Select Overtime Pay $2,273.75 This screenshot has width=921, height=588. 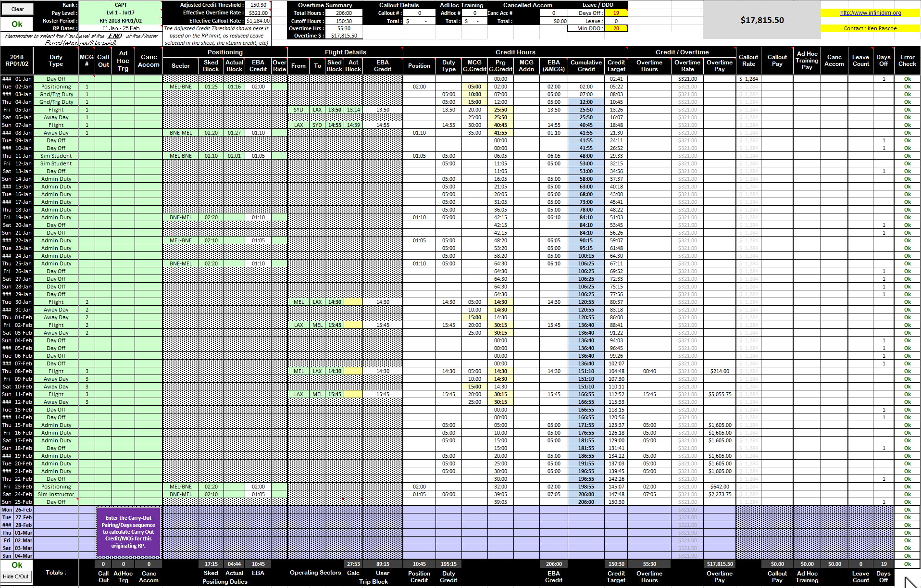(x=720, y=494)
